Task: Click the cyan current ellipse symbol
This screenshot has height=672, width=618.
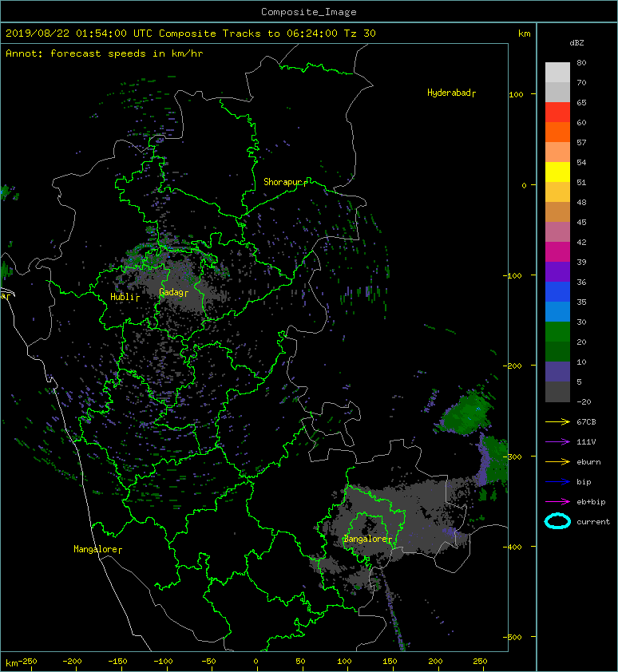Action: click(x=557, y=521)
